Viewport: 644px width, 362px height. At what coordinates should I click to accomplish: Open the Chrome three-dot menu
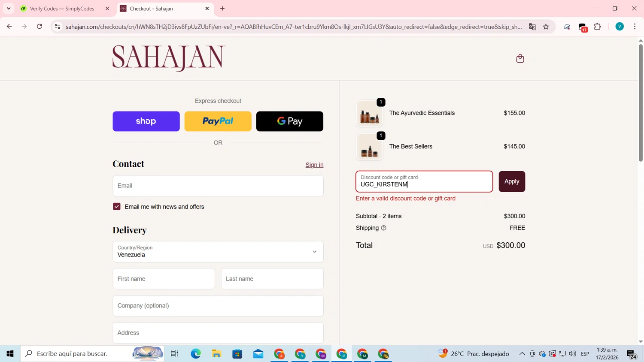coord(635,27)
